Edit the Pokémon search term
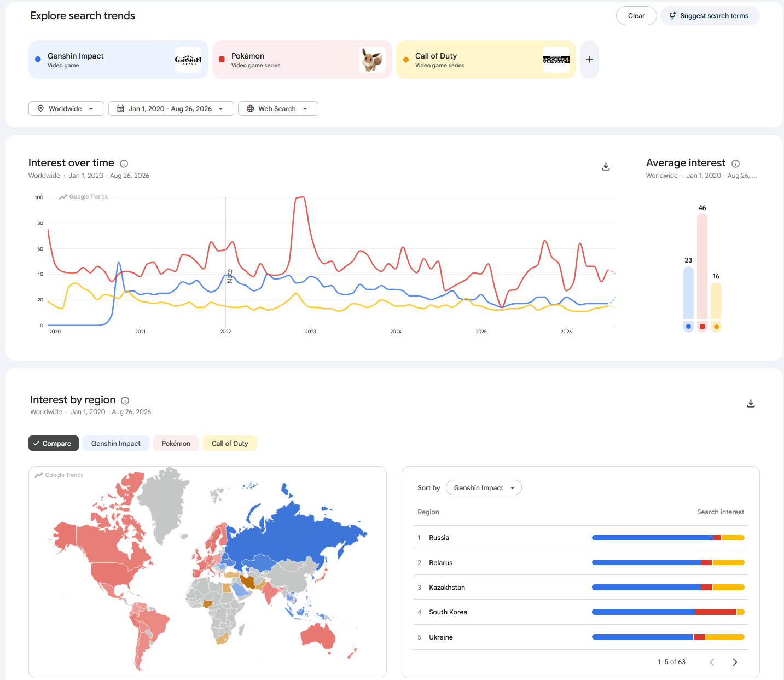 tap(302, 60)
